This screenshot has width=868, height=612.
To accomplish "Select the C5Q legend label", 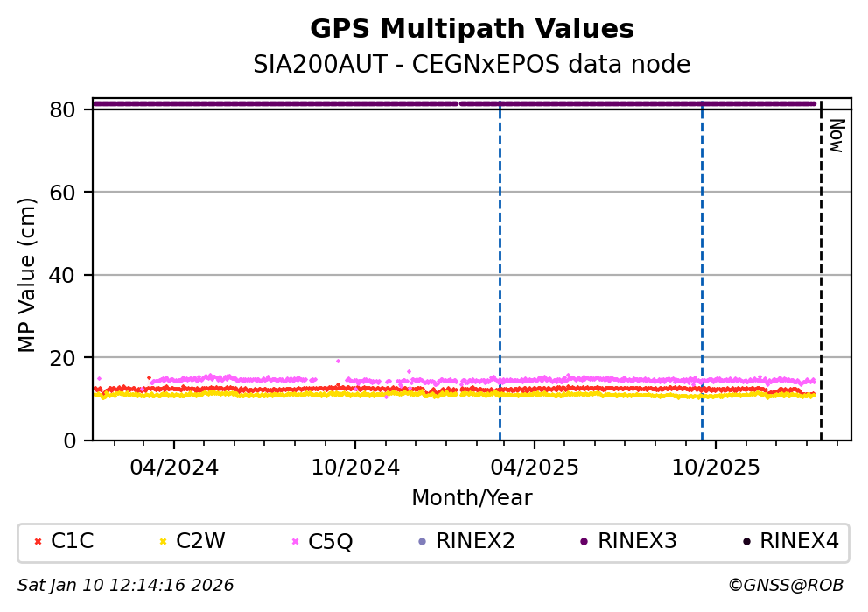I will (x=330, y=542).
